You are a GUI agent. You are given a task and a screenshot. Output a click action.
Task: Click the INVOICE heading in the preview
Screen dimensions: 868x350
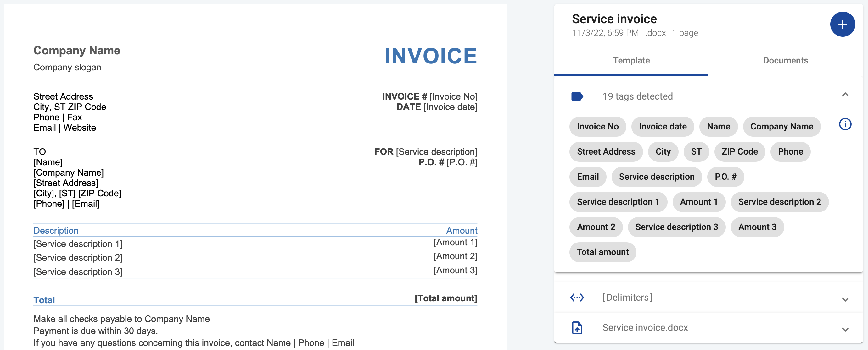[x=431, y=56]
